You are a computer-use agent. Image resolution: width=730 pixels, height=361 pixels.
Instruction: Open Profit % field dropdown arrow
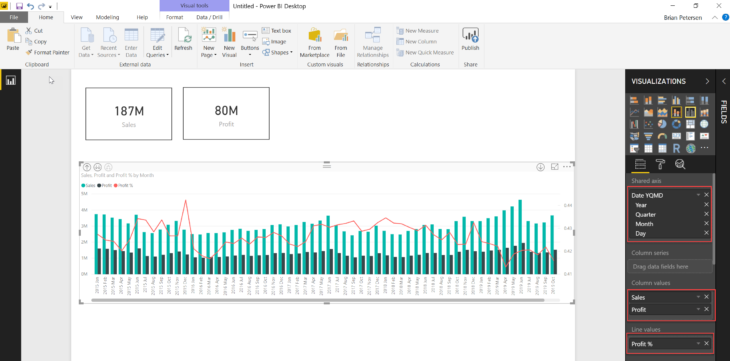click(x=698, y=344)
